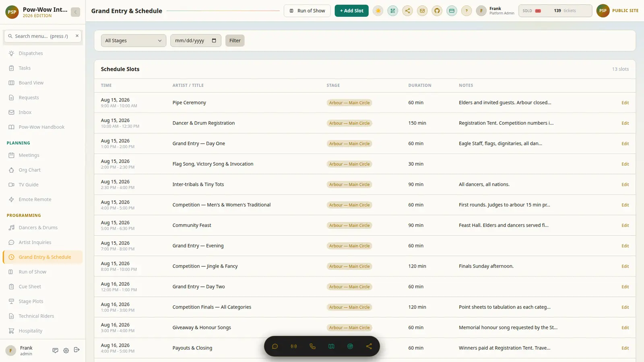Screen dimensions: 644x362
Task: Click the Grand Entry — Evening title
Action: coord(198,246)
